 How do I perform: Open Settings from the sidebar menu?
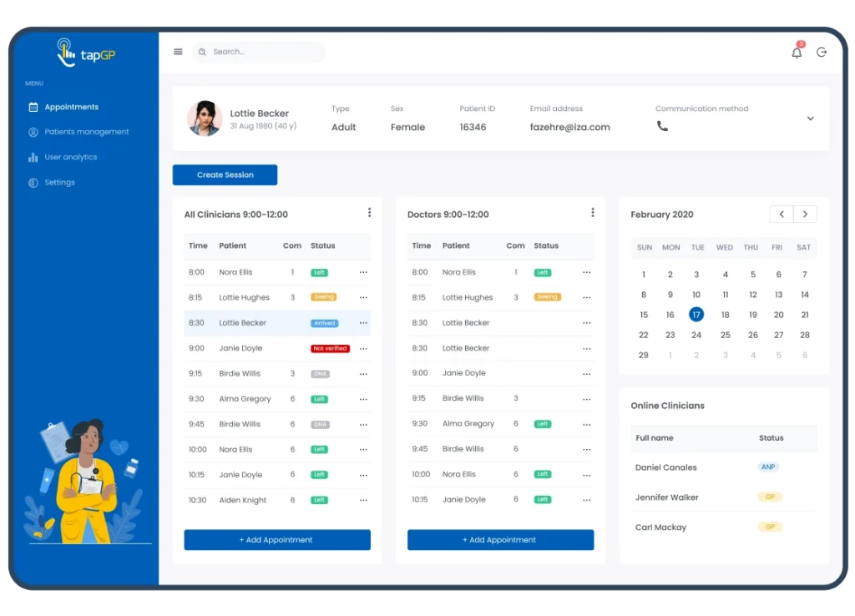point(59,183)
